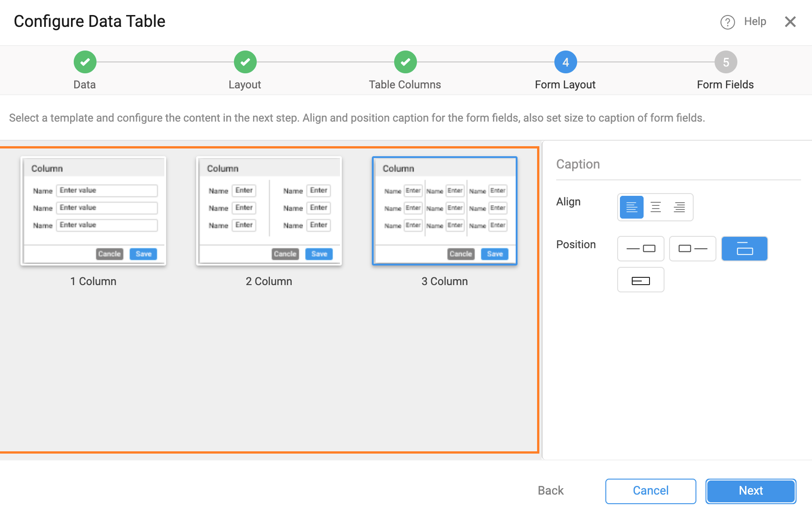Cancel the data table configuration

[x=650, y=491]
